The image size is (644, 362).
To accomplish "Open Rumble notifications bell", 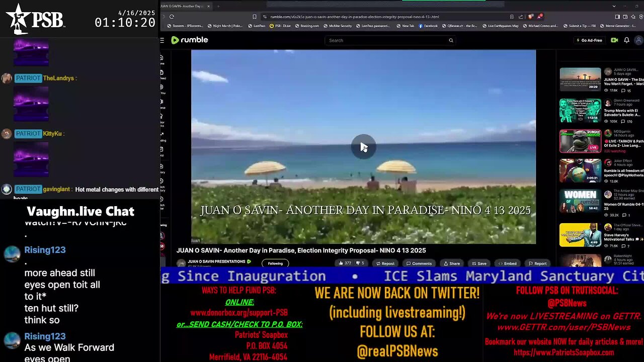I will (x=627, y=40).
